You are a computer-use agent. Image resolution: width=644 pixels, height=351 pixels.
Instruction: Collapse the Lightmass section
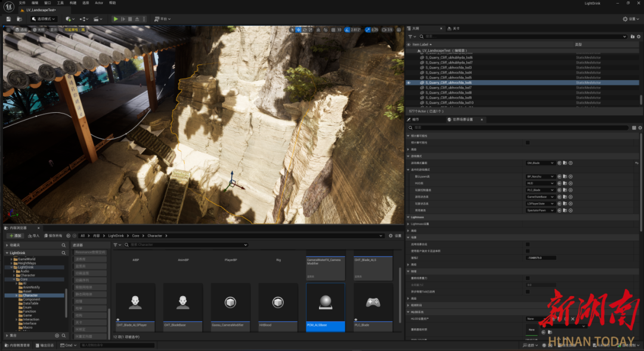pos(408,217)
